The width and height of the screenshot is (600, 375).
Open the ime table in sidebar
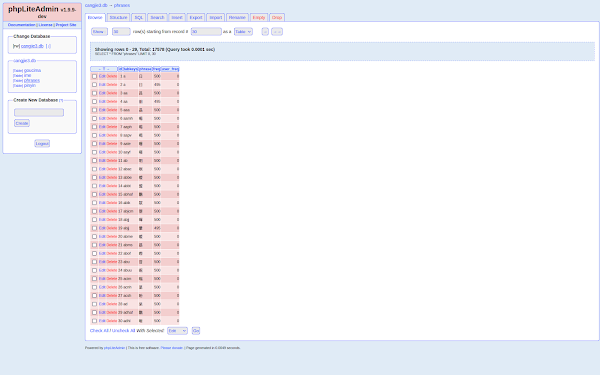[x=28, y=75]
